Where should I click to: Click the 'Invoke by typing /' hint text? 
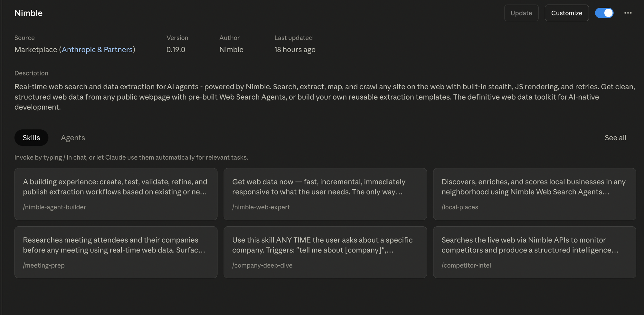(131, 157)
